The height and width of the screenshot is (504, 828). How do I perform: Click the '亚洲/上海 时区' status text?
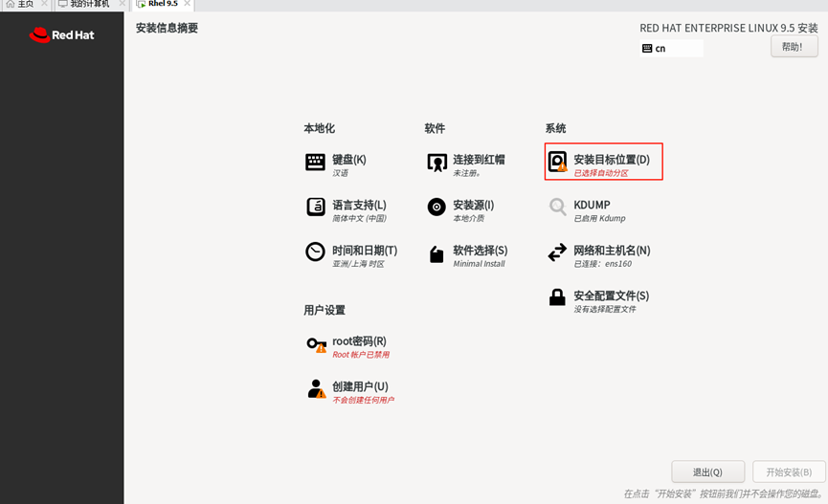[x=358, y=264]
